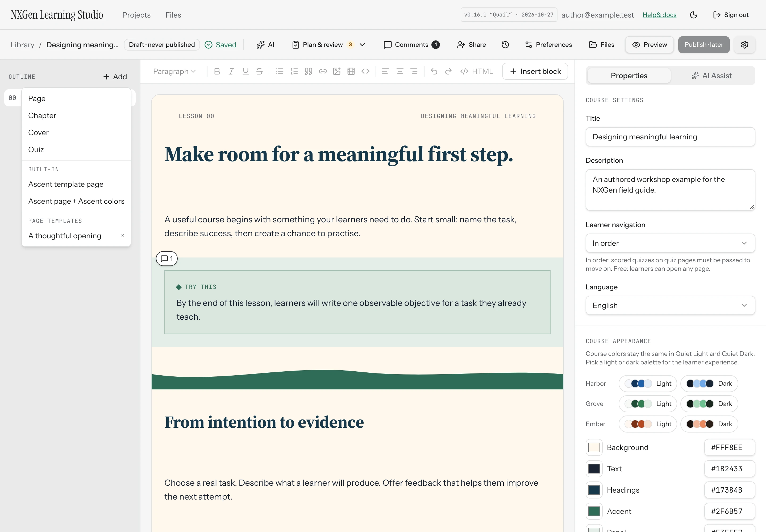Undo the last edit

click(x=434, y=71)
